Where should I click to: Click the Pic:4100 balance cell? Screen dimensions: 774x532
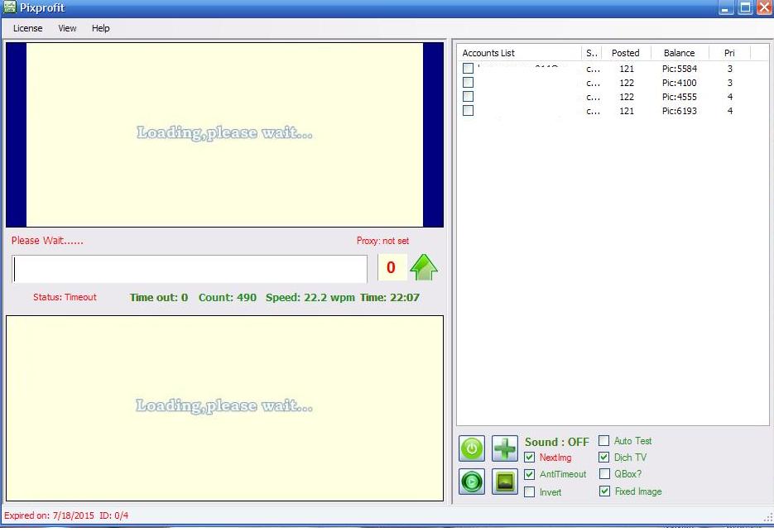[x=680, y=83]
